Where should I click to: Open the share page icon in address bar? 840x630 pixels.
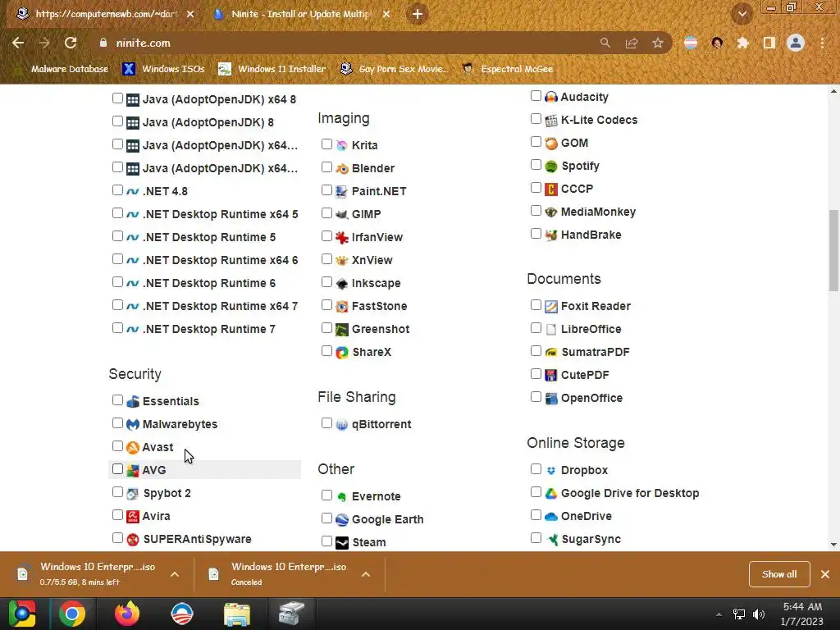pos(632,43)
